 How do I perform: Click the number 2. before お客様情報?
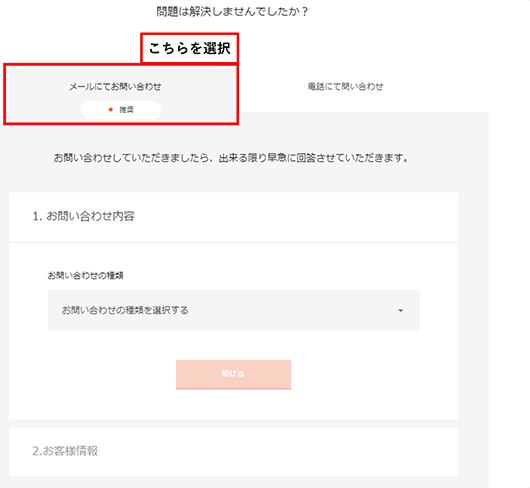[38, 452]
